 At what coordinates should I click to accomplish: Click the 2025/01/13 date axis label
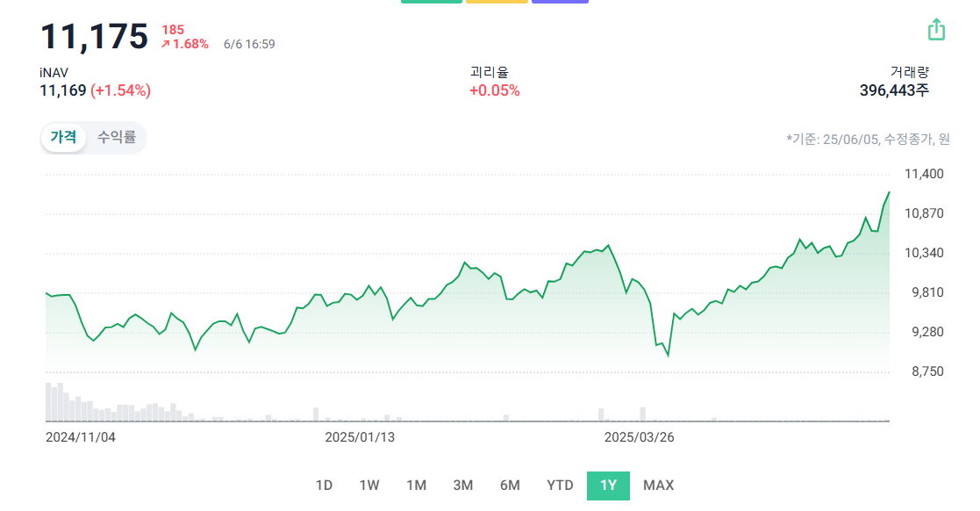[x=360, y=436]
